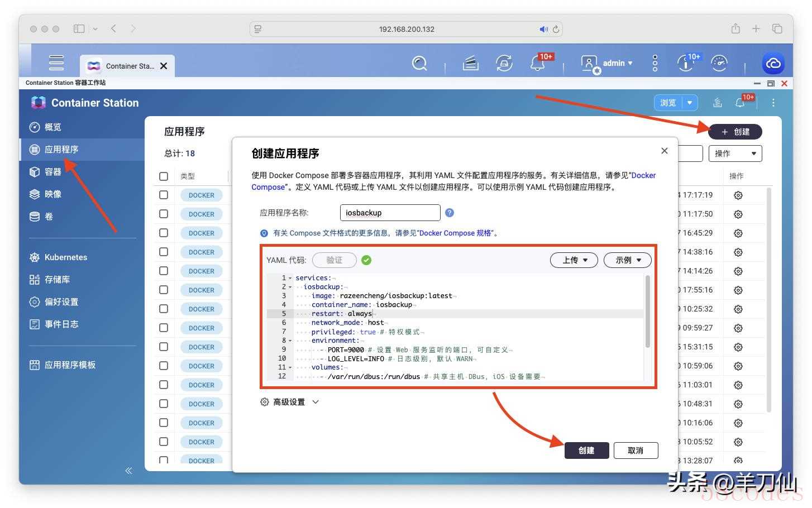The image size is (812, 508).
Task: Click Safari share icon
Action: (735, 28)
